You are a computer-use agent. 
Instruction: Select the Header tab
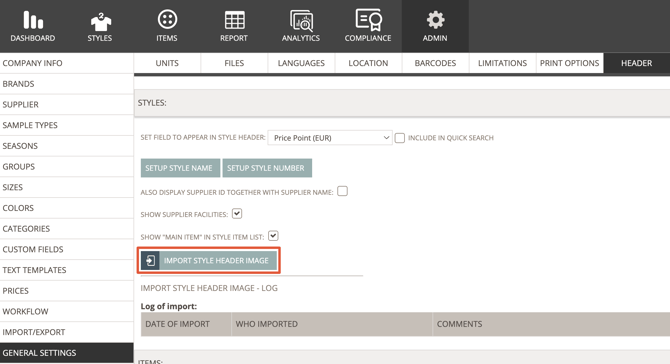tap(637, 63)
